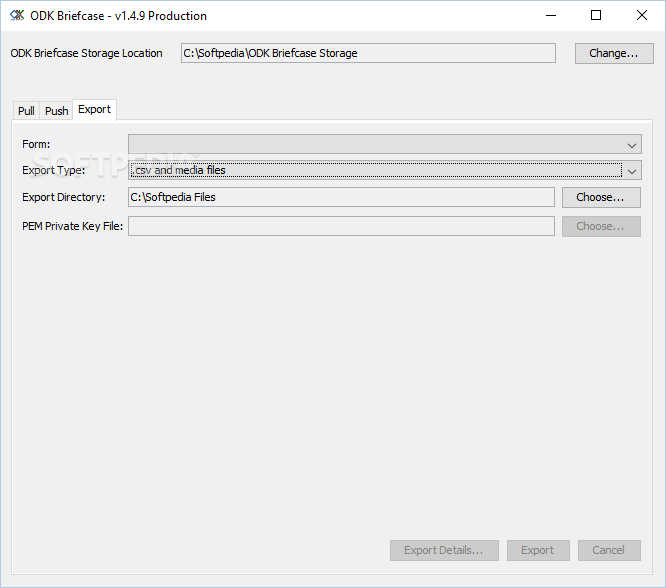Click the 'Export Type:' label

pyautogui.click(x=54, y=171)
